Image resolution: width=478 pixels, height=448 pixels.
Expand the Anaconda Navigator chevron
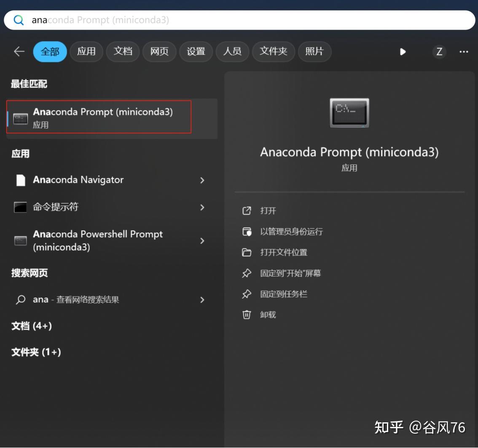(202, 180)
